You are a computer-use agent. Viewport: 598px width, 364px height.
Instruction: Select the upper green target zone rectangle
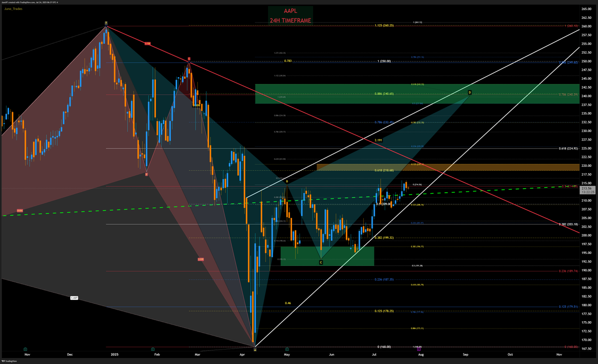(x=417, y=94)
